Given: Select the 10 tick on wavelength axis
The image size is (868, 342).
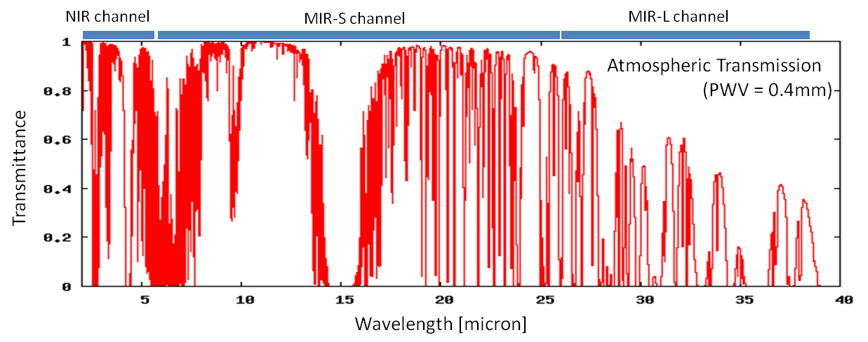Looking at the screenshot, I should [x=245, y=300].
